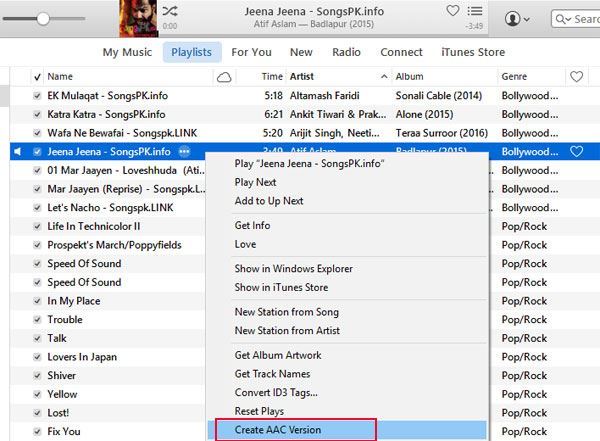The width and height of the screenshot is (600, 441).
Task: Open the For You tab
Action: pos(251,52)
